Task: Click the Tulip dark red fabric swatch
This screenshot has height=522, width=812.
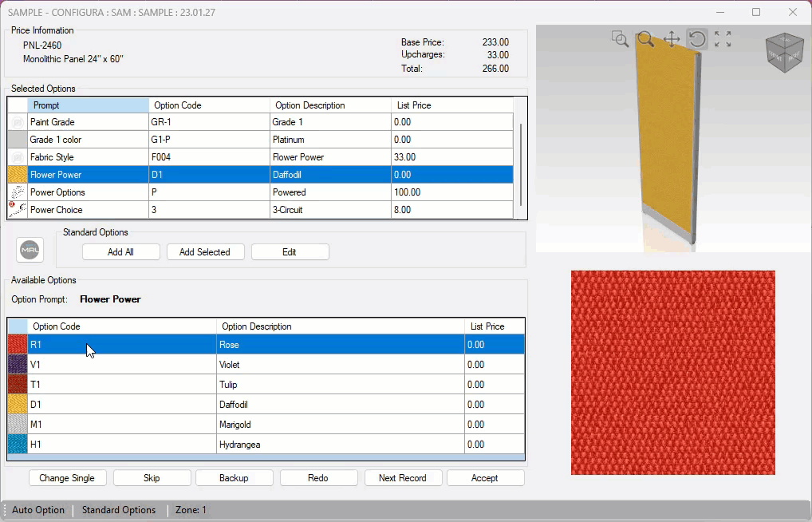Action: pyautogui.click(x=18, y=385)
